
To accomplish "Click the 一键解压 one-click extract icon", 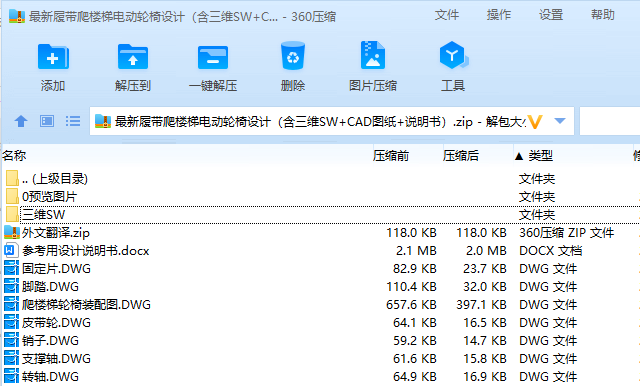I will coord(213,57).
